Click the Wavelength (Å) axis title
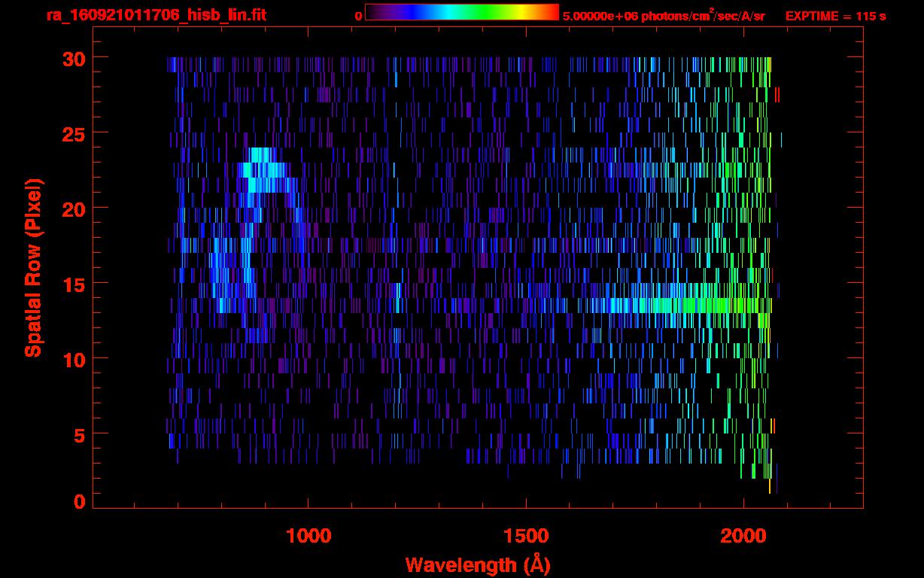The image size is (924, 578). click(x=478, y=564)
